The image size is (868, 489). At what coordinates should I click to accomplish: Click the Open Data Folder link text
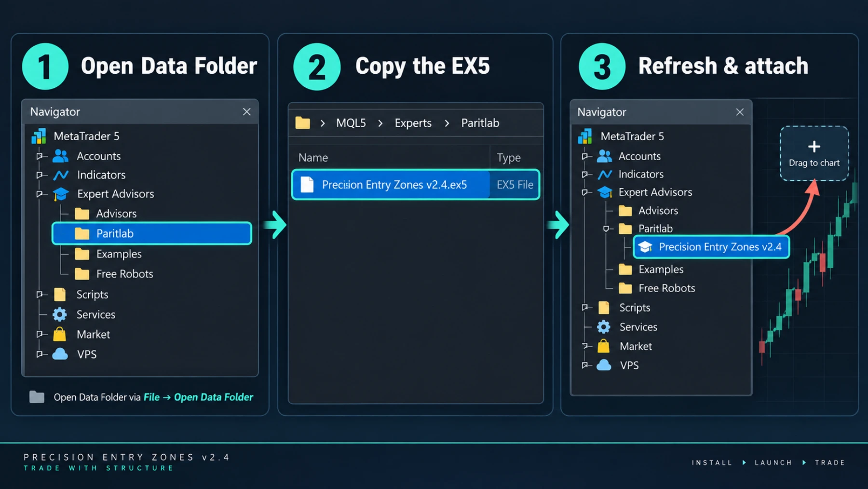213,397
